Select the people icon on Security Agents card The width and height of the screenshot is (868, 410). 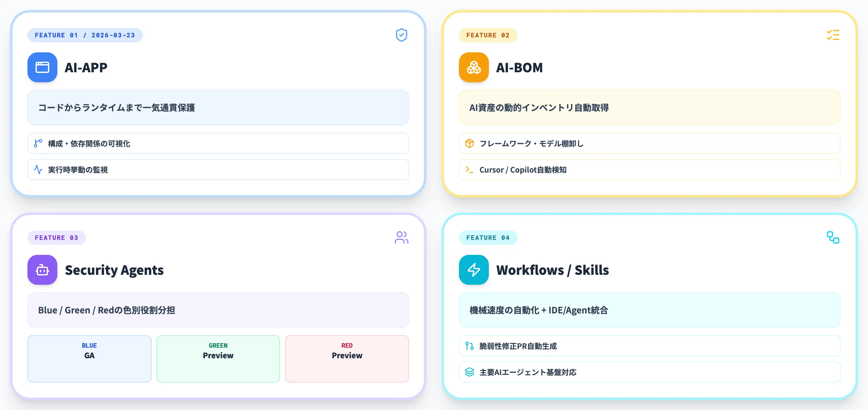click(x=402, y=238)
